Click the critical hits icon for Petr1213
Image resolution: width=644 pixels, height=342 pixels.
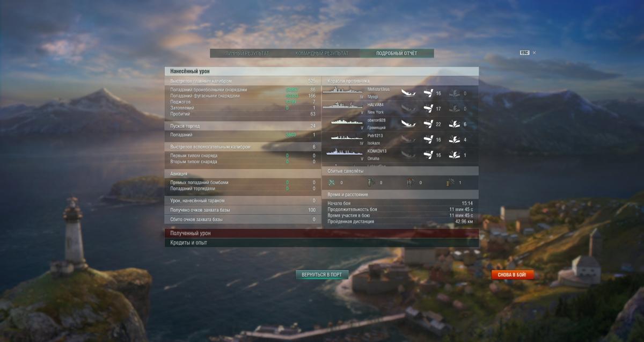click(x=454, y=140)
